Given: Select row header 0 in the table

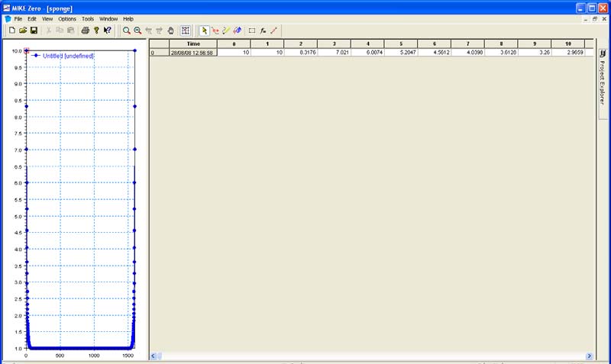Looking at the screenshot, I should [x=160, y=52].
